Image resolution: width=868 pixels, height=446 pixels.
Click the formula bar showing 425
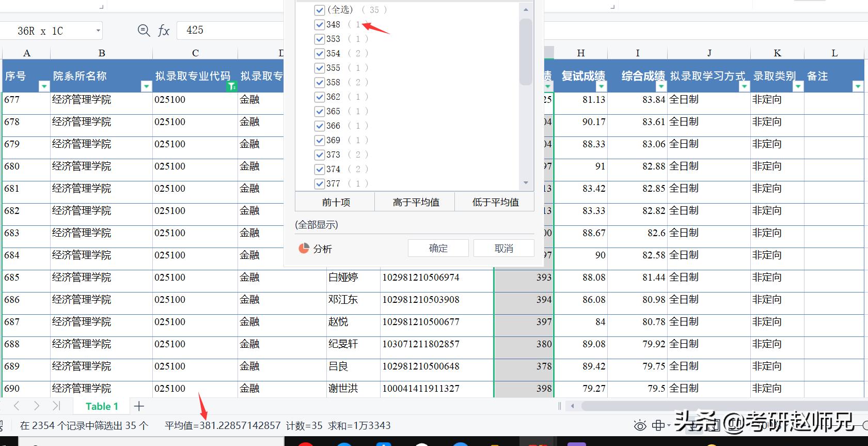tap(230, 30)
